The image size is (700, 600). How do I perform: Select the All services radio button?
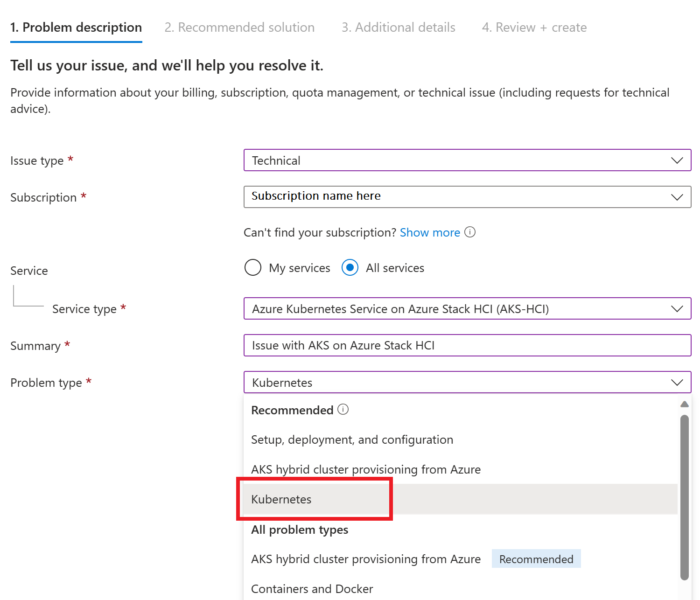point(350,268)
